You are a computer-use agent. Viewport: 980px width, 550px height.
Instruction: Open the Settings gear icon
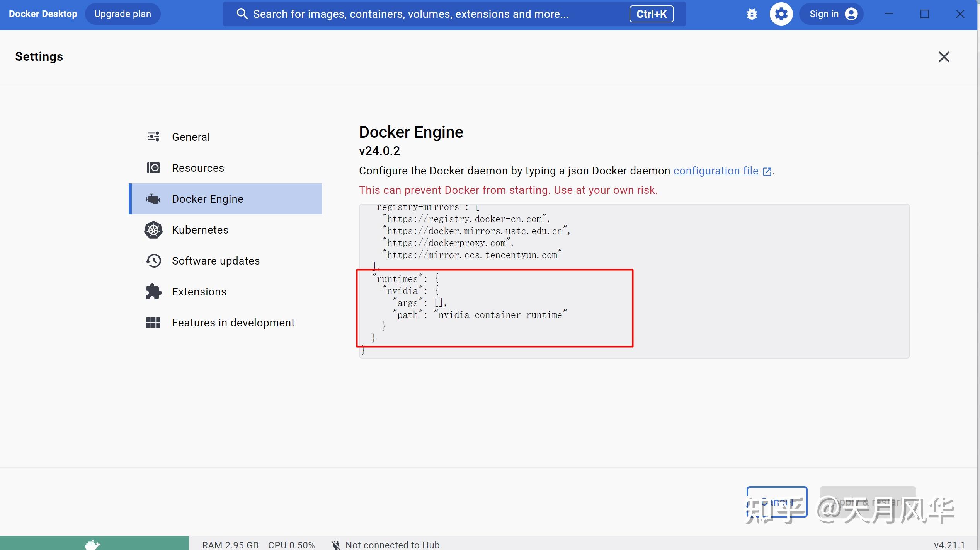click(x=781, y=14)
